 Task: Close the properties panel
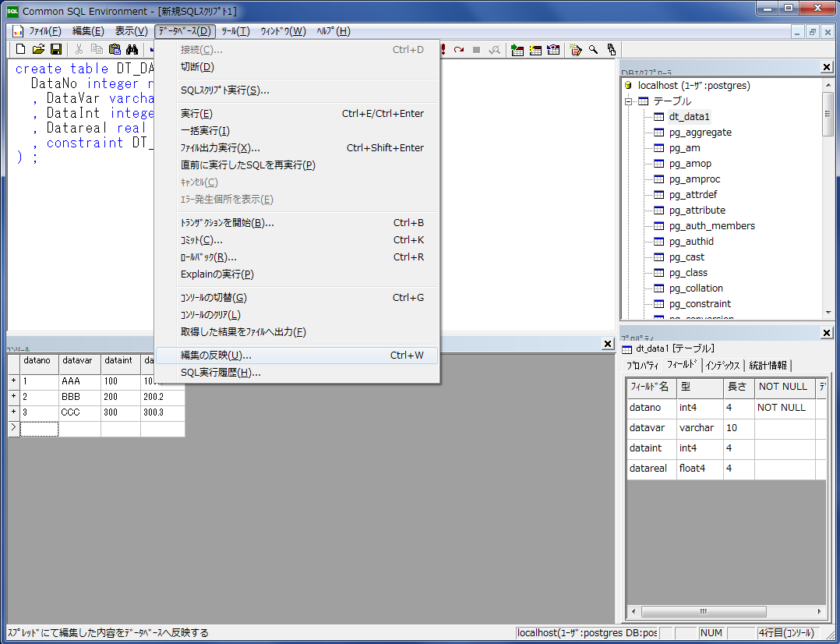827,334
